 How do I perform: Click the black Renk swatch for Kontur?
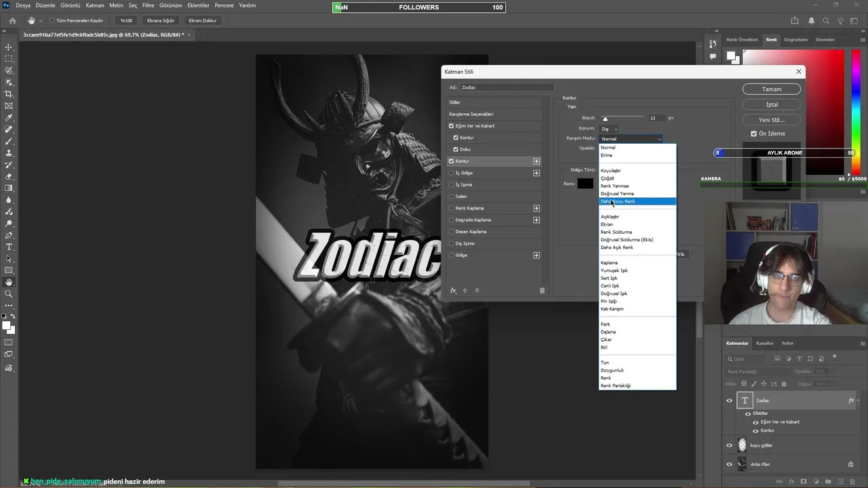click(x=585, y=184)
